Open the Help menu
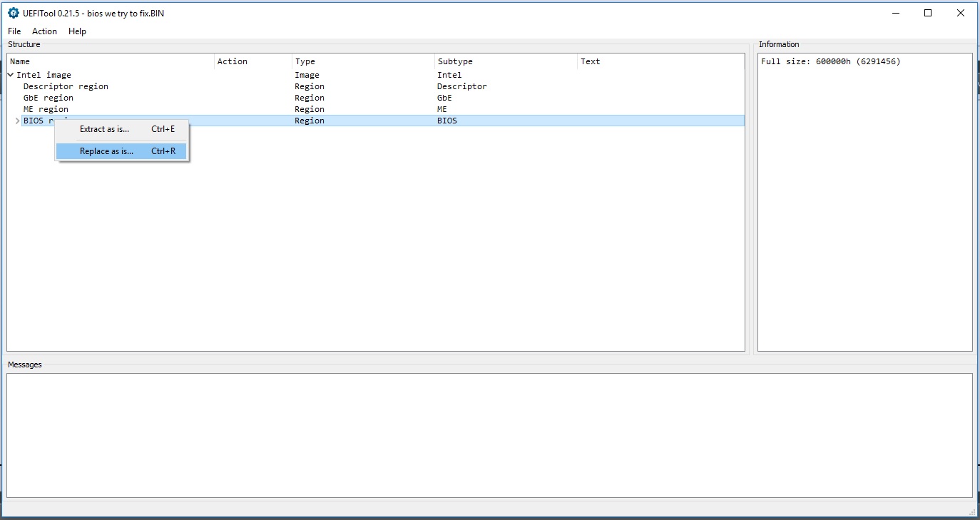980x520 pixels. [77, 31]
